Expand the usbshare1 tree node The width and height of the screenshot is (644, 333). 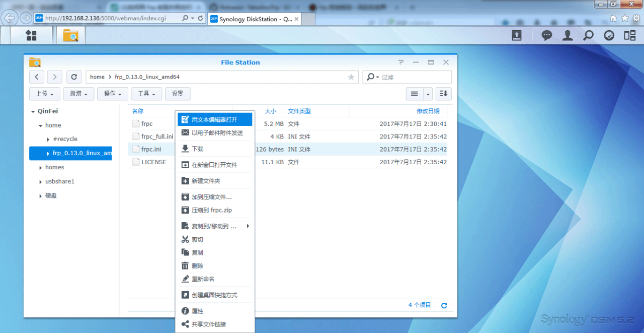point(40,181)
